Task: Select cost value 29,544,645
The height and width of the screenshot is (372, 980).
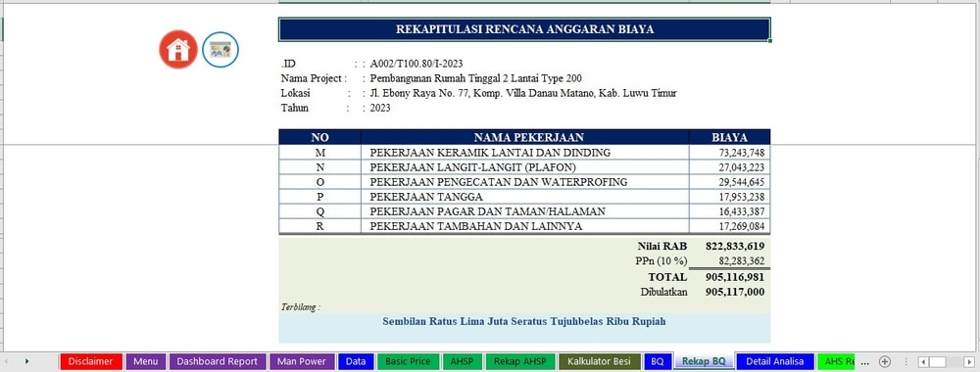Action: click(x=729, y=182)
